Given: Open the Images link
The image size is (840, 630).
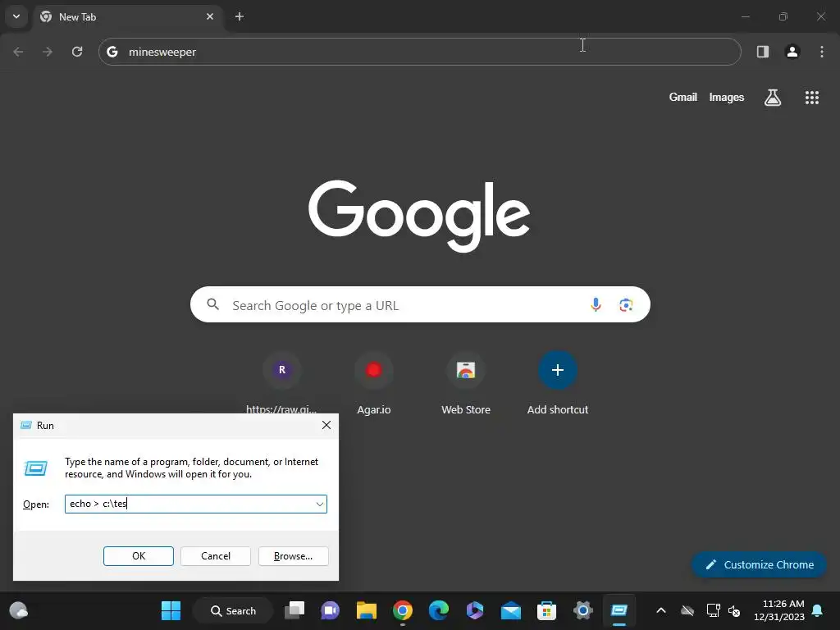Looking at the screenshot, I should pyautogui.click(x=727, y=97).
